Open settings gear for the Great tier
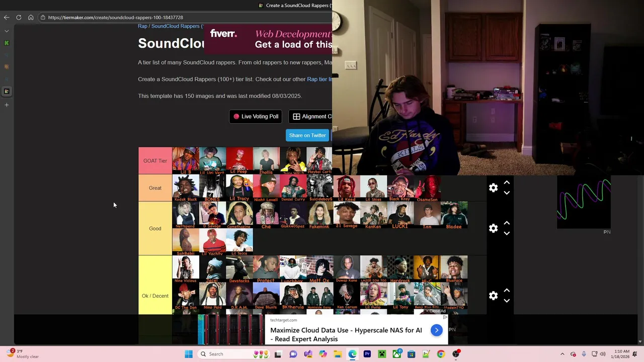This screenshot has height=362, width=644. [x=493, y=188]
